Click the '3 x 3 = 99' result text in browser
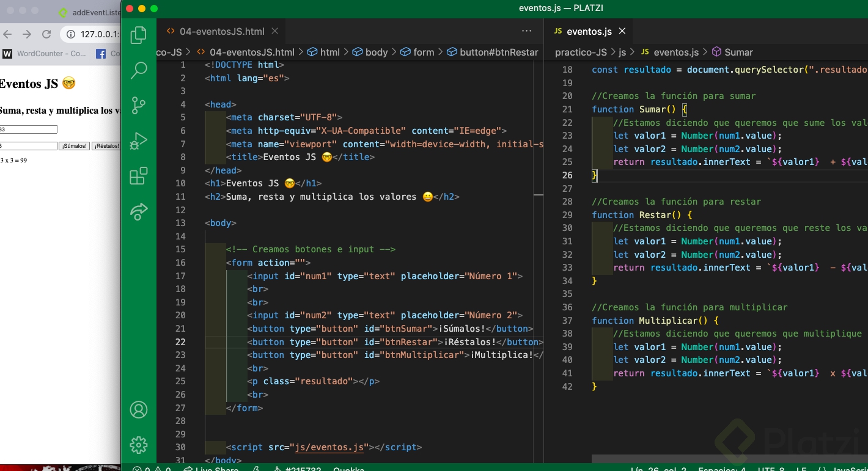Viewport: 868px width, 471px height. tap(13, 161)
